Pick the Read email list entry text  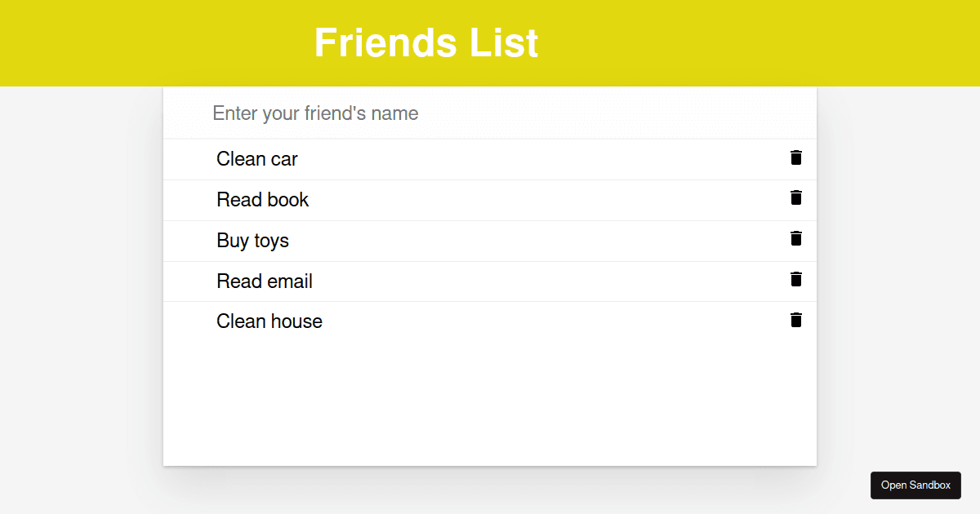(x=265, y=281)
